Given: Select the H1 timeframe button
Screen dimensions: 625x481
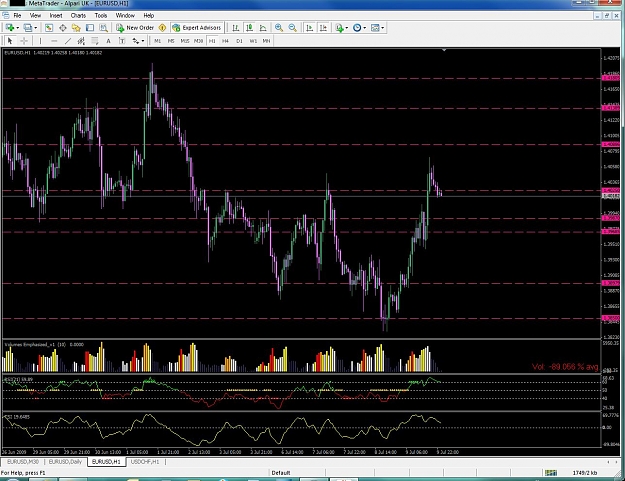Looking at the screenshot, I should click(x=212, y=41).
